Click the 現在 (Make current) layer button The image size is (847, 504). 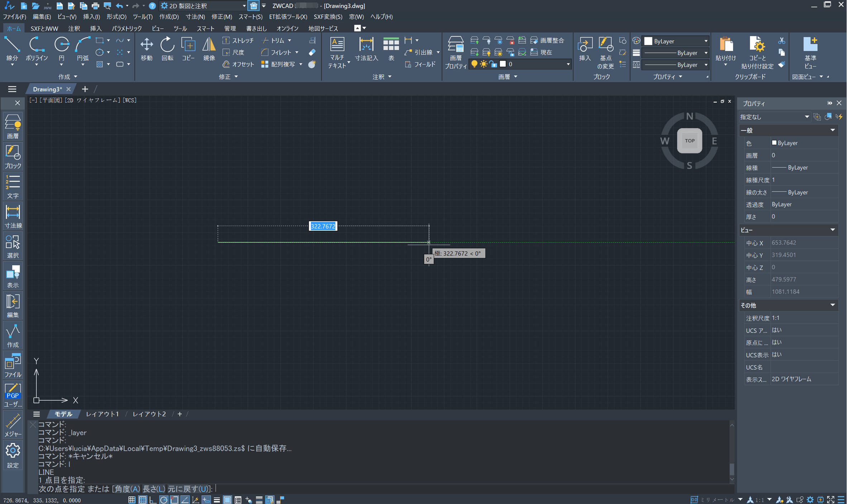tap(541, 52)
